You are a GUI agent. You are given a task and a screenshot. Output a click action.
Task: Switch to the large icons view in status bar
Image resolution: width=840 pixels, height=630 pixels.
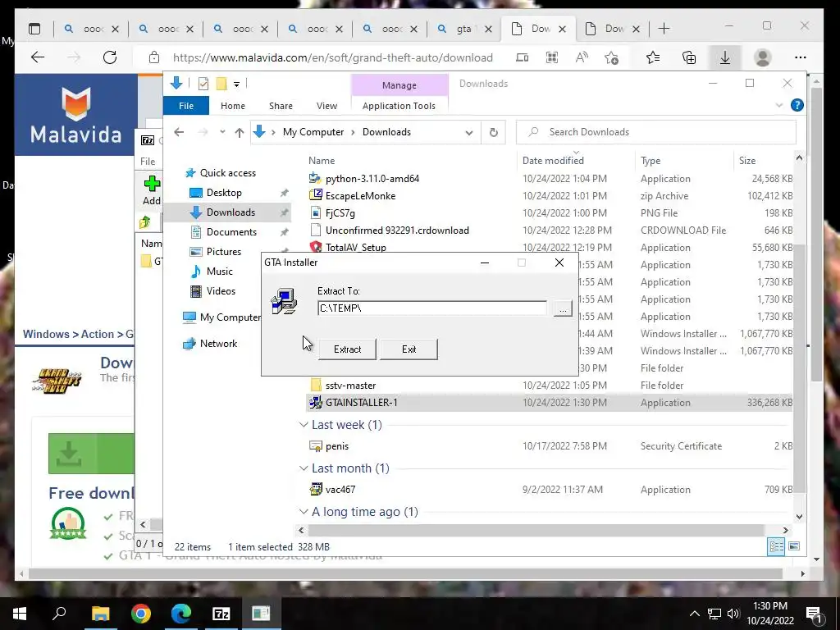click(x=794, y=546)
